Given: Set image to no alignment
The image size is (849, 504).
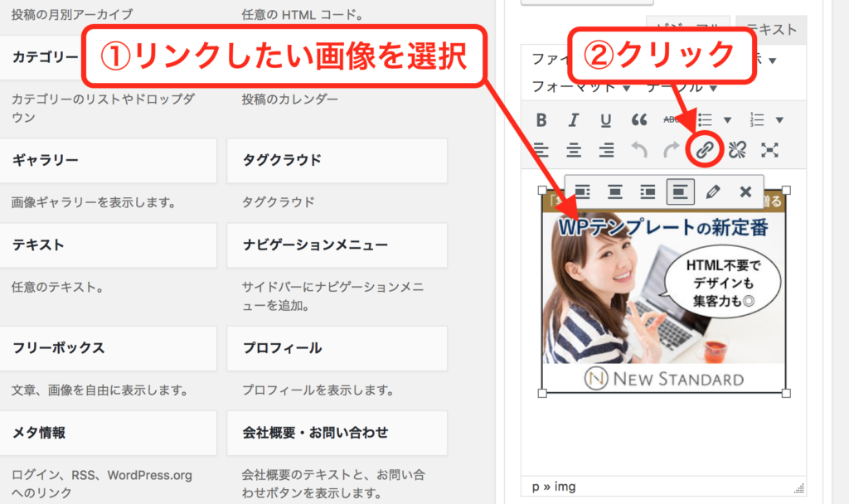Looking at the screenshot, I should coord(679,191).
